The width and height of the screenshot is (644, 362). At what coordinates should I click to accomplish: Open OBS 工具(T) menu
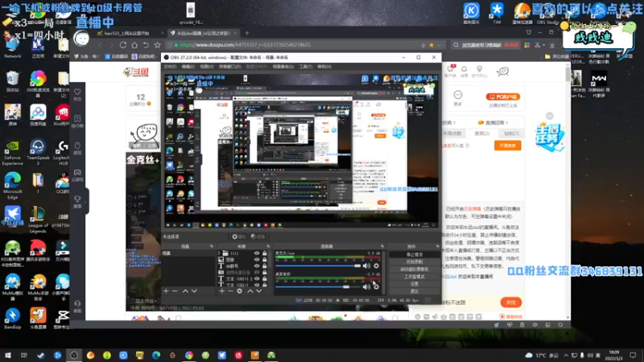pos(306,67)
